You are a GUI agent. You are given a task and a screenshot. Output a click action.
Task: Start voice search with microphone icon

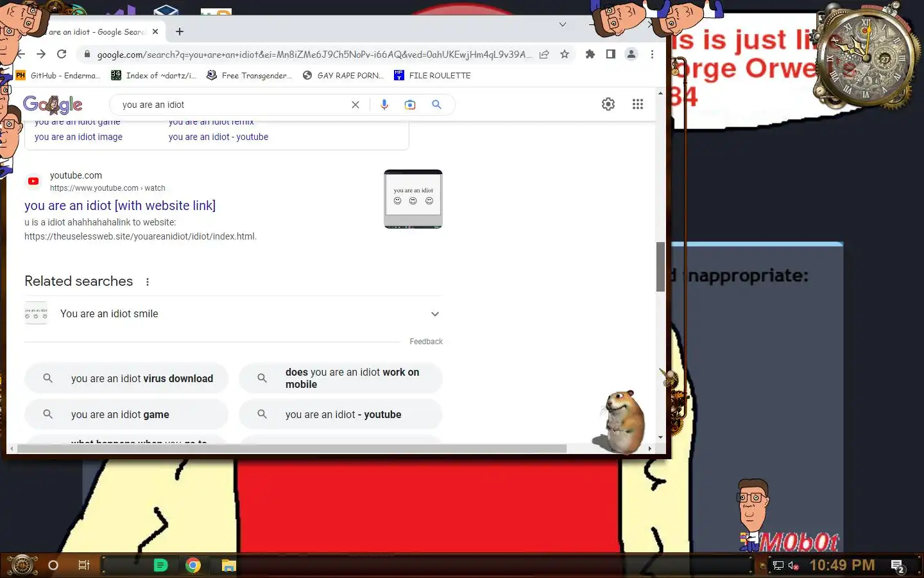click(x=384, y=105)
